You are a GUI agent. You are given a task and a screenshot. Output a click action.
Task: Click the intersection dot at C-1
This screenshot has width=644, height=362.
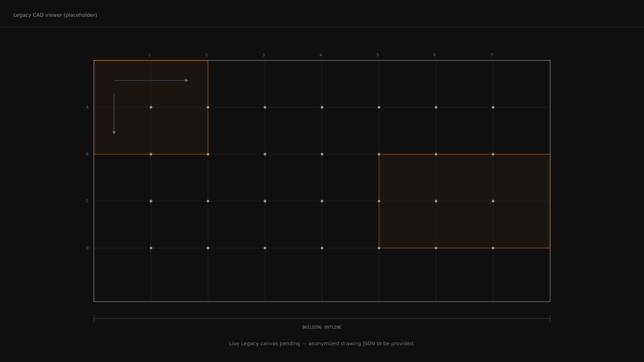(x=151, y=201)
